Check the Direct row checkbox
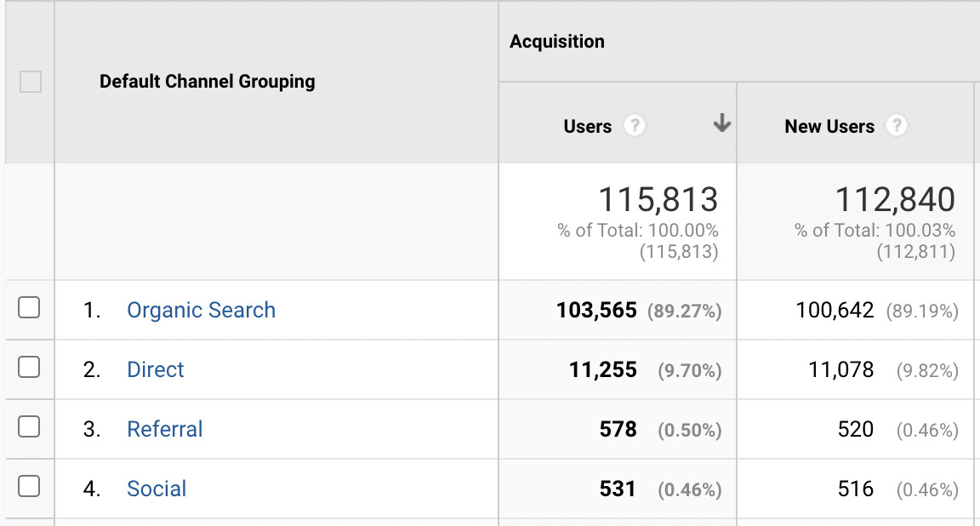The image size is (980, 526). 30,369
